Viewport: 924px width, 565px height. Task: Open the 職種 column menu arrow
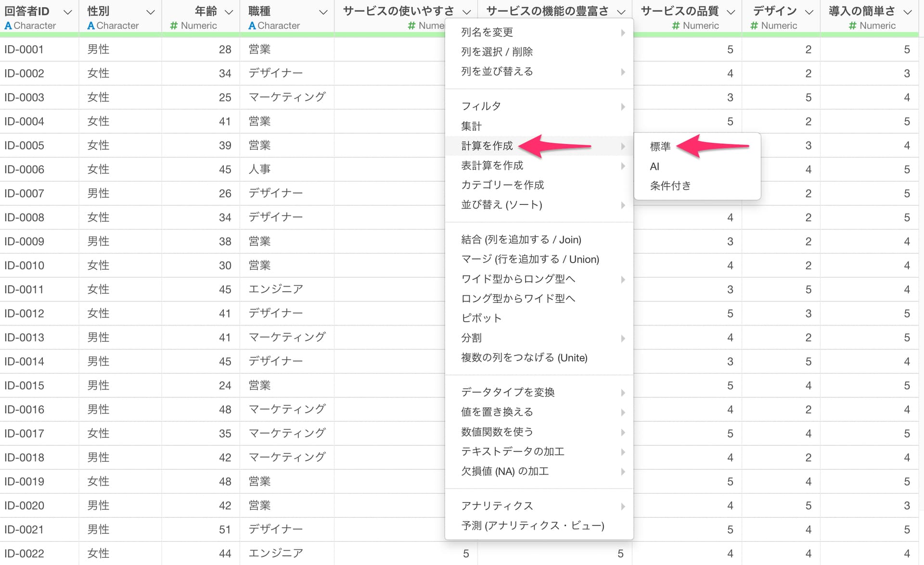pos(323,12)
